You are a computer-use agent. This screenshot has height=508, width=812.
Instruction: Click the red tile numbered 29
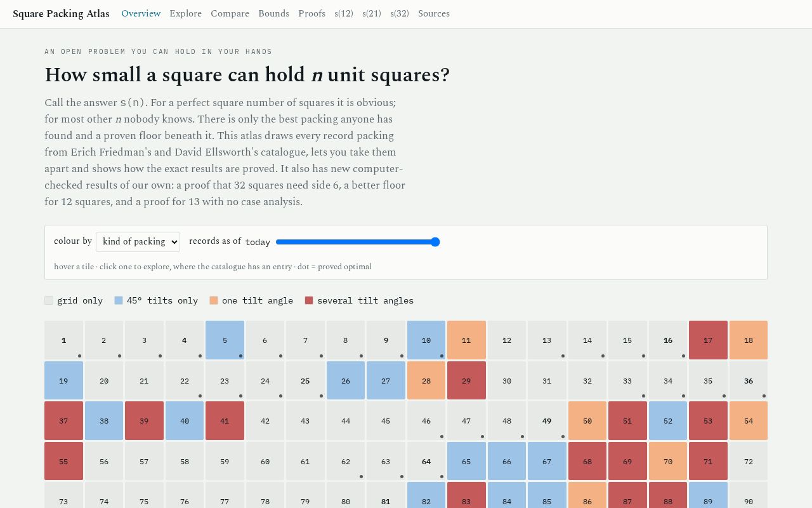click(466, 381)
